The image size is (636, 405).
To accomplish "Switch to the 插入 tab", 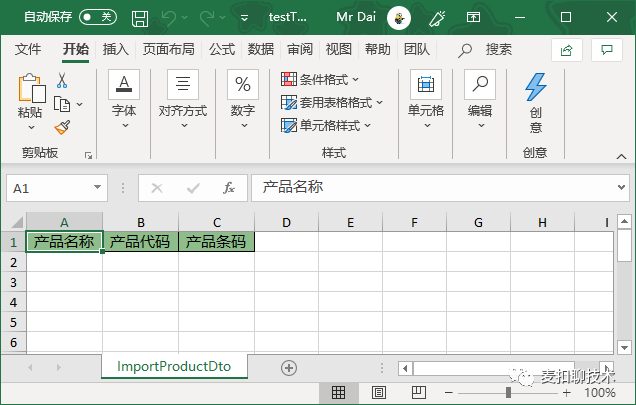I will pos(116,50).
